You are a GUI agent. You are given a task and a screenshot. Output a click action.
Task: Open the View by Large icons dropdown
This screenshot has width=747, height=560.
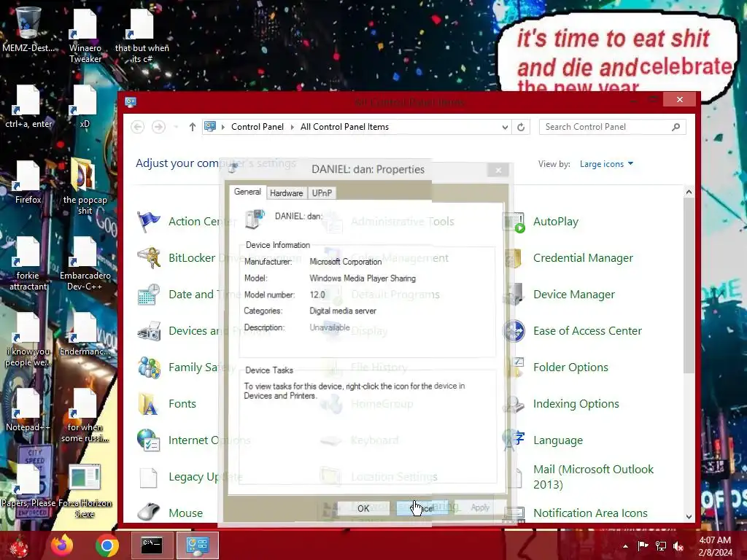coord(606,164)
